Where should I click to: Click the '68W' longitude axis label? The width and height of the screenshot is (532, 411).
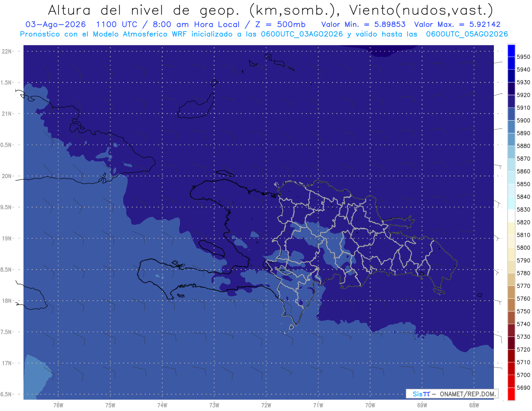point(474,405)
